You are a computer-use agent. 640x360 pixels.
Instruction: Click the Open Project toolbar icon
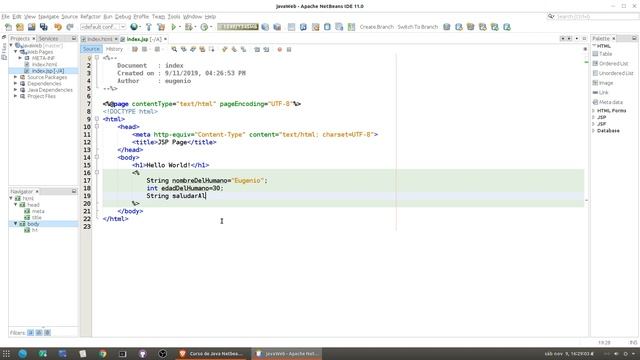click(31, 27)
